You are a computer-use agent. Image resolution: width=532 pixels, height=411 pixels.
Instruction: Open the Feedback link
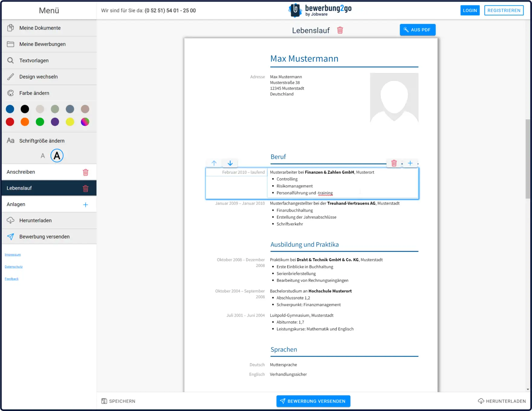11,279
